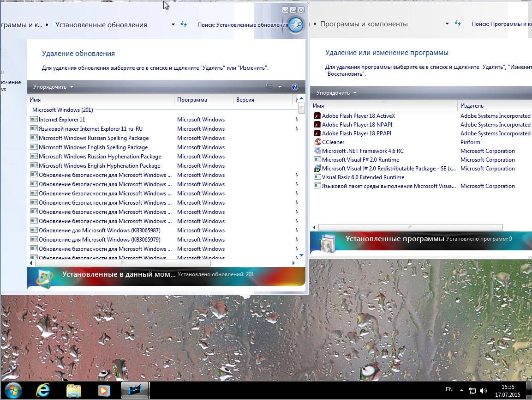The image size is (532, 400).
Task: Click Microsoft Visual F# 2.0 Runtime icon
Action: (317, 160)
